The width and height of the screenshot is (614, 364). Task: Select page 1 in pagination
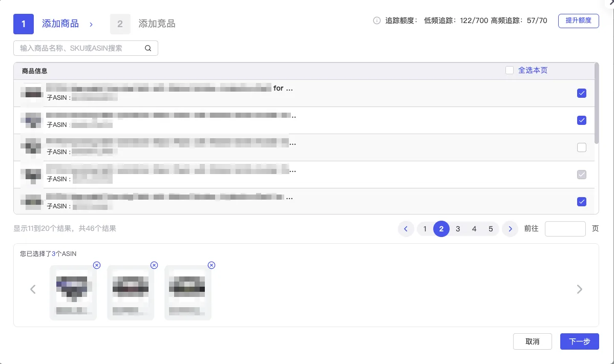click(x=425, y=229)
